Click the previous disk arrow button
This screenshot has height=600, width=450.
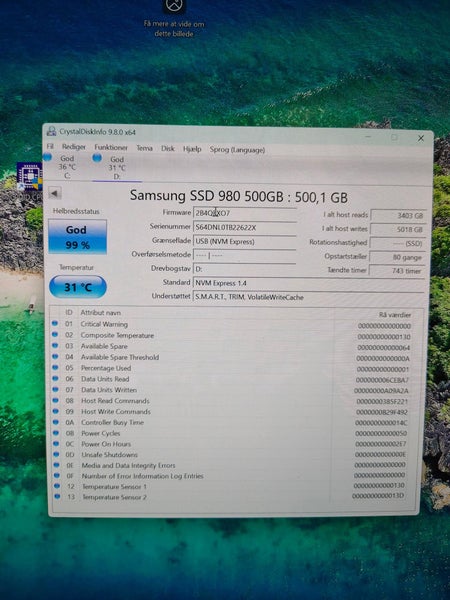[x=55, y=193]
